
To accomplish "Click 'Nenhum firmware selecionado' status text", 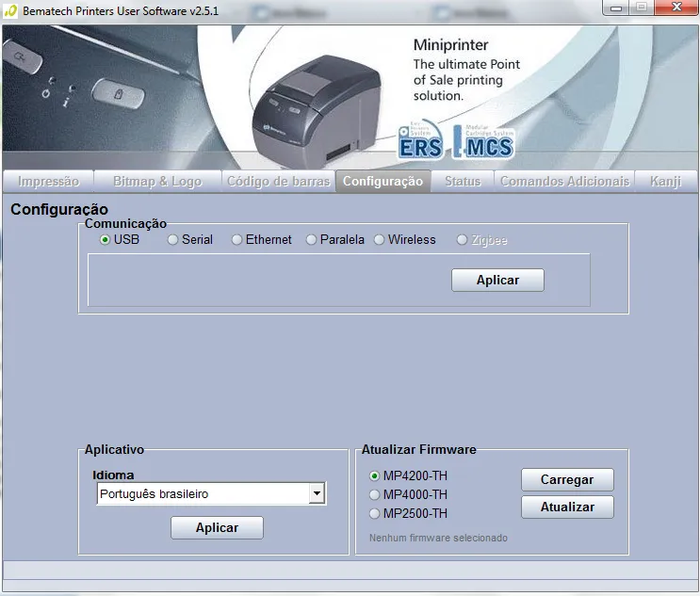I will click(x=438, y=538).
